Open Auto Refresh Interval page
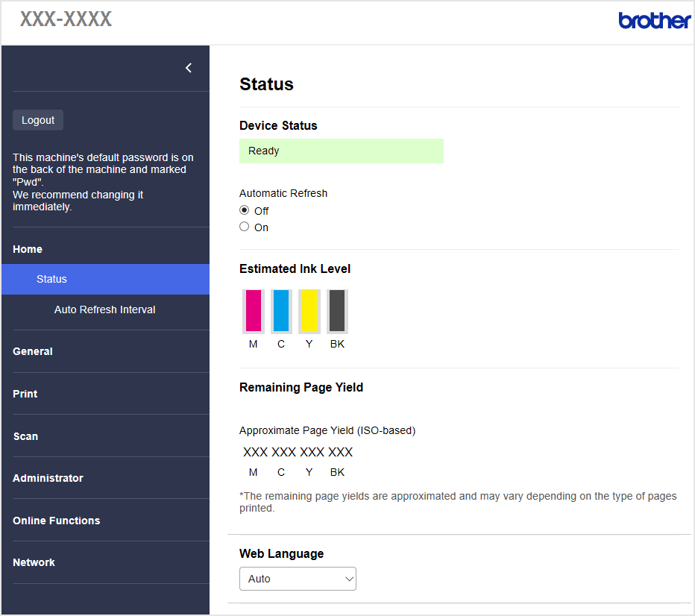695x616 pixels. tap(104, 309)
